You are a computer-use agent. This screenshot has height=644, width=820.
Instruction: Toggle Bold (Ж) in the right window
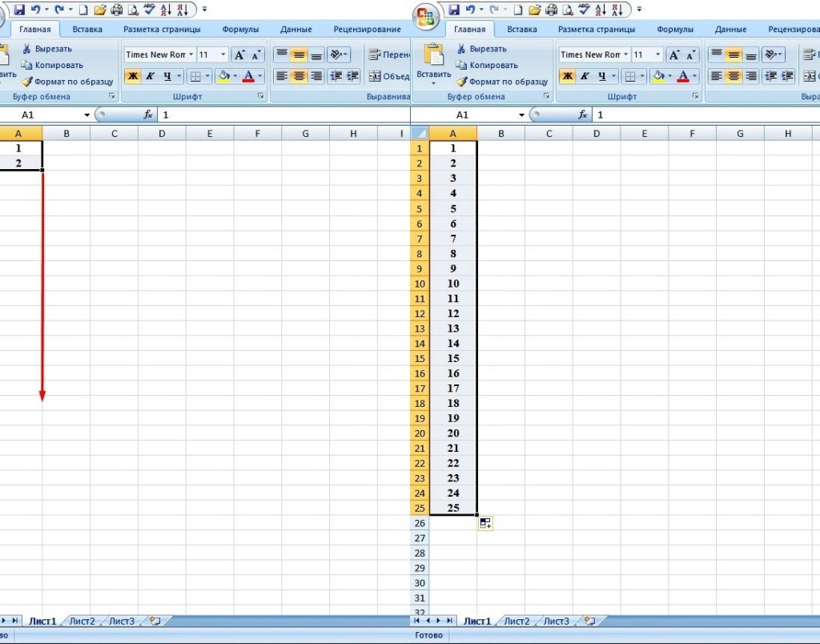pyautogui.click(x=567, y=77)
